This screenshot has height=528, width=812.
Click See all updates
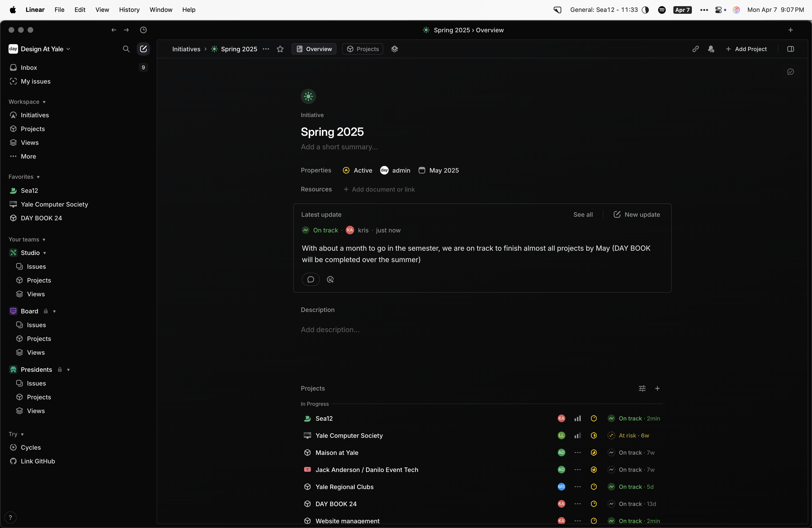tap(583, 214)
